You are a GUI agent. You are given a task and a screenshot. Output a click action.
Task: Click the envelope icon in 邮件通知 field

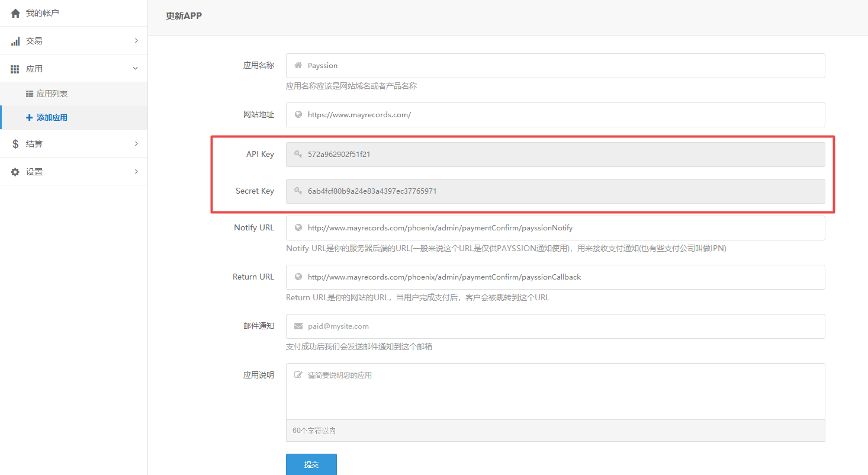pyautogui.click(x=298, y=326)
